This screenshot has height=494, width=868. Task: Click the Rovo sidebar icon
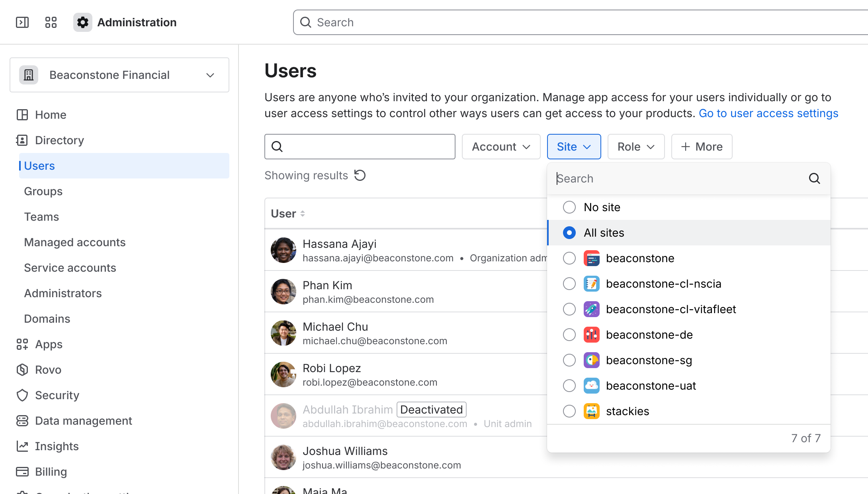pos(22,370)
